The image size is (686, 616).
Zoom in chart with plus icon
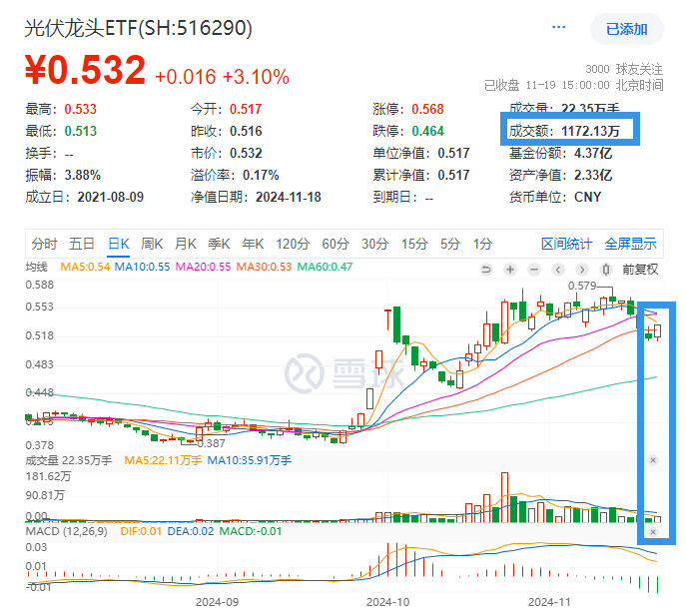coord(510,270)
